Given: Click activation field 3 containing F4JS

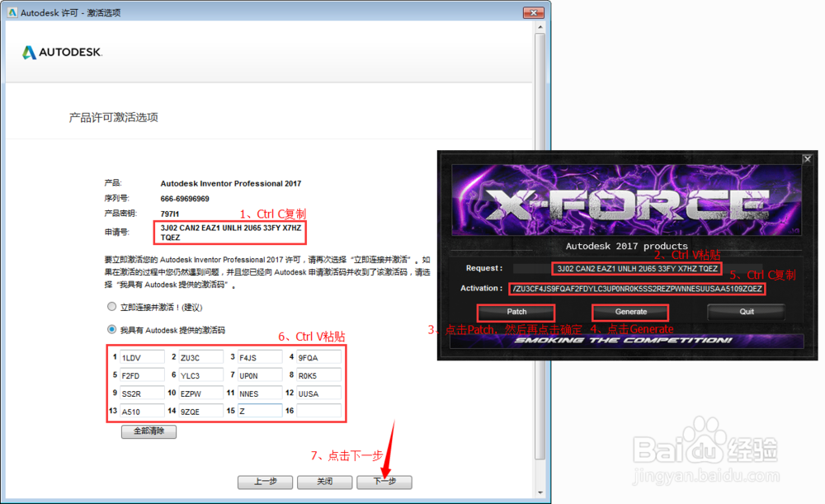Looking at the screenshot, I should (260, 357).
